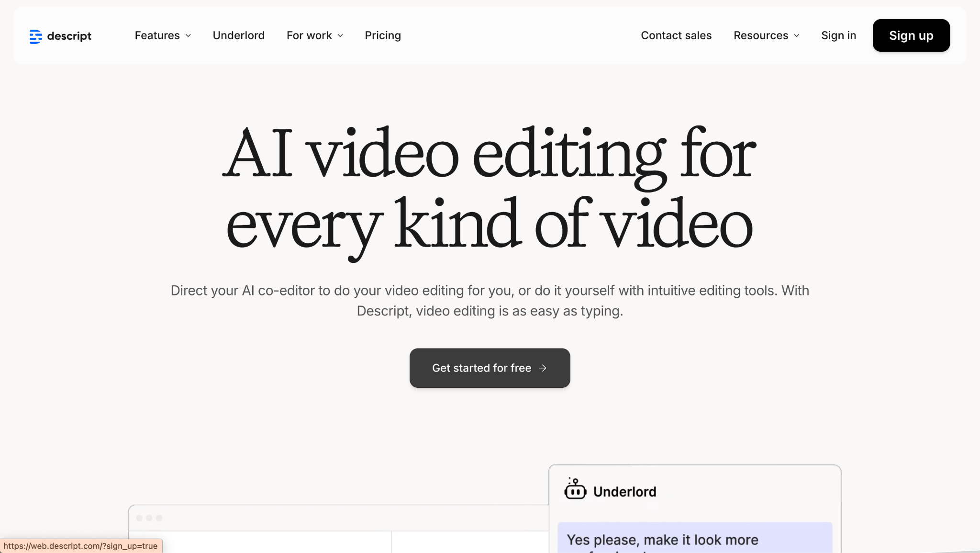
Task: Click the Sign up button
Action: pos(911,35)
